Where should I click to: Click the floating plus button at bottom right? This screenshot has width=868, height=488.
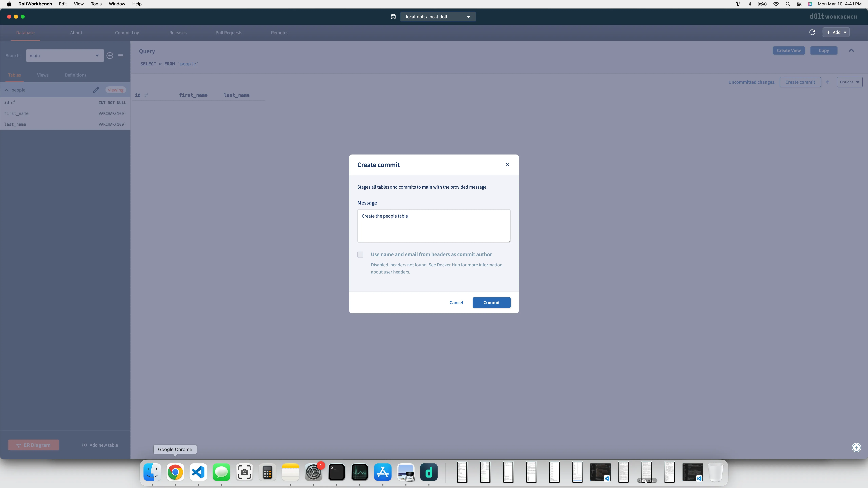(x=856, y=448)
